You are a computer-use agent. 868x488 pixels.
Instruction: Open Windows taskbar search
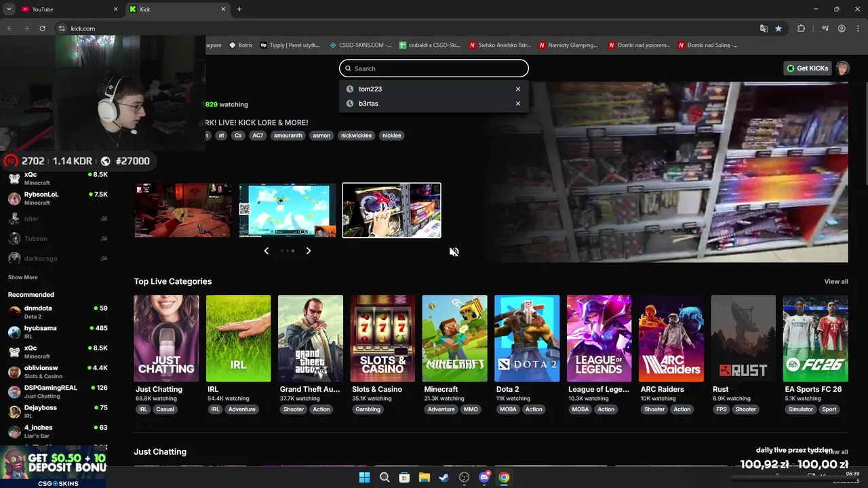pos(384,477)
